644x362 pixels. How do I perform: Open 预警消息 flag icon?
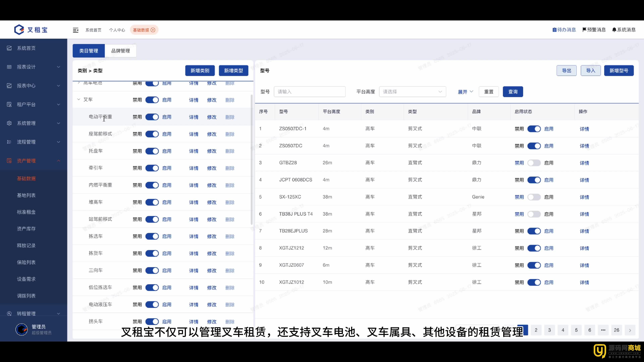(x=584, y=30)
